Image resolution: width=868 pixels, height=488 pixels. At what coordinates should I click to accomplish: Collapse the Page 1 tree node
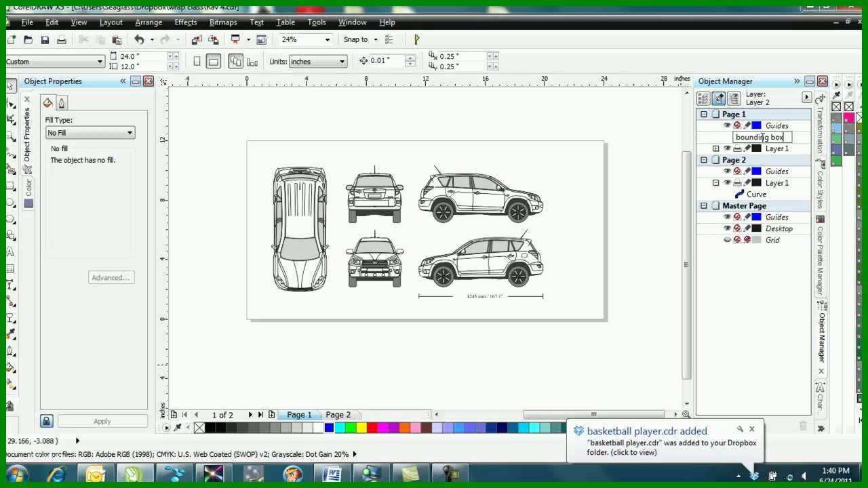click(x=704, y=114)
